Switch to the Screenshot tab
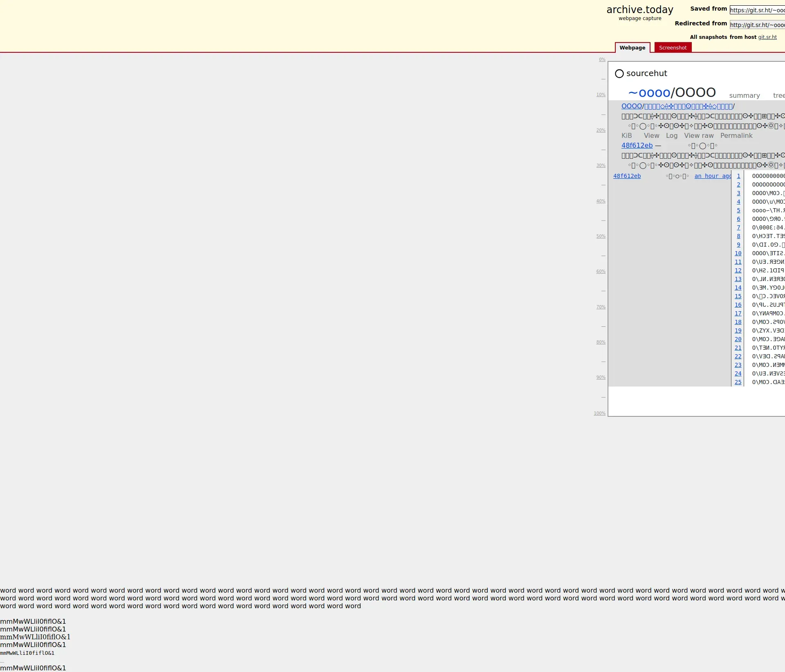The height and width of the screenshot is (672, 785). (673, 48)
